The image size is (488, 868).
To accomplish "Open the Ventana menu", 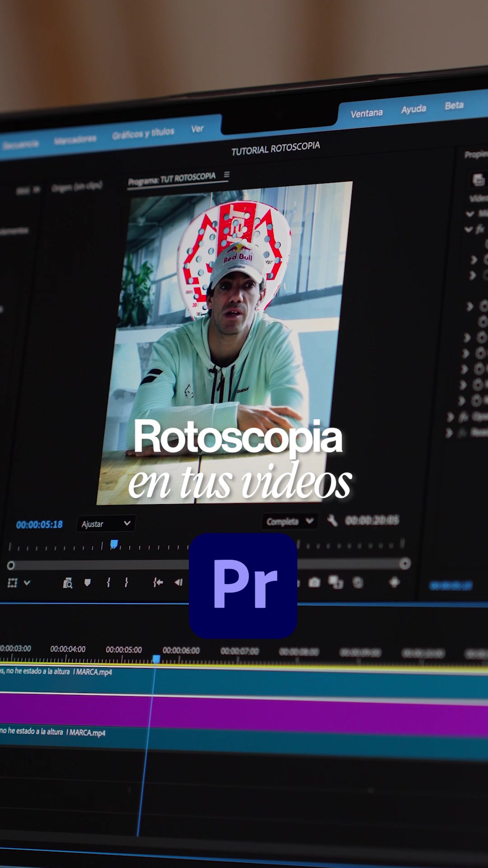I will (x=366, y=113).
